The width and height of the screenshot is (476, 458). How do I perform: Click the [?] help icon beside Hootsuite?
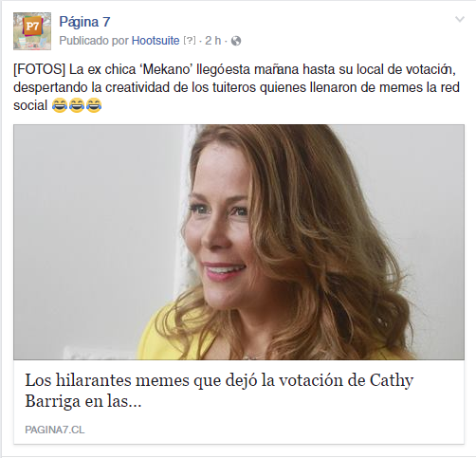pyautogui.click(x=190, y=41)
